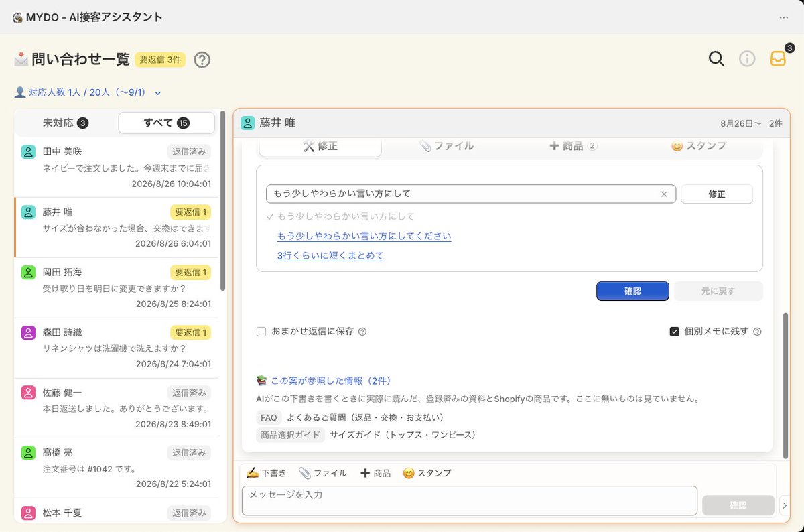Open the three-dot menu in title bar
The height and width of the screenshot is (532, 804).
click(783, 17)
